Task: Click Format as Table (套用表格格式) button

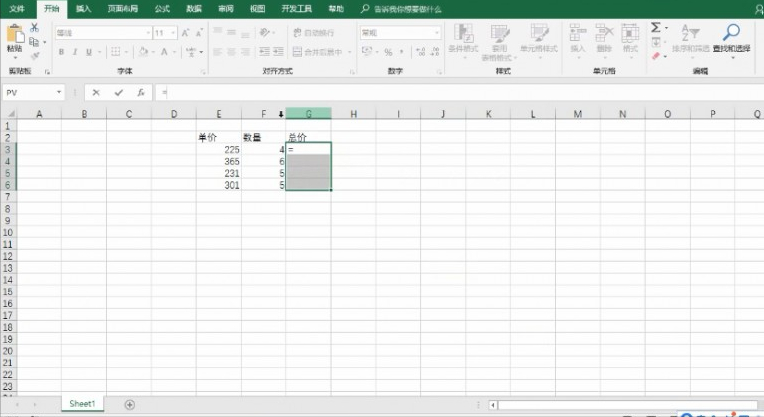Action: point(499,41)
